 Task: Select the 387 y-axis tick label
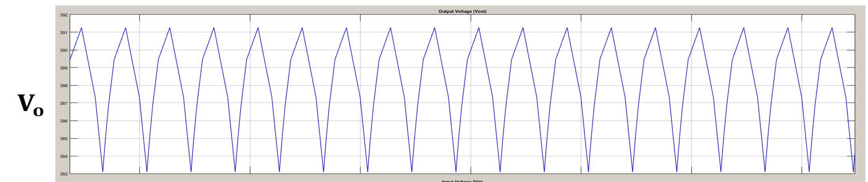point(64,103)
